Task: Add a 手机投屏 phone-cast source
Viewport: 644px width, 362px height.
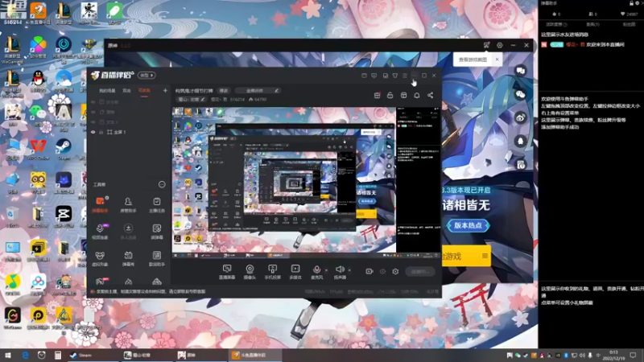Action: pyautogui.click(x=272, y=272)
